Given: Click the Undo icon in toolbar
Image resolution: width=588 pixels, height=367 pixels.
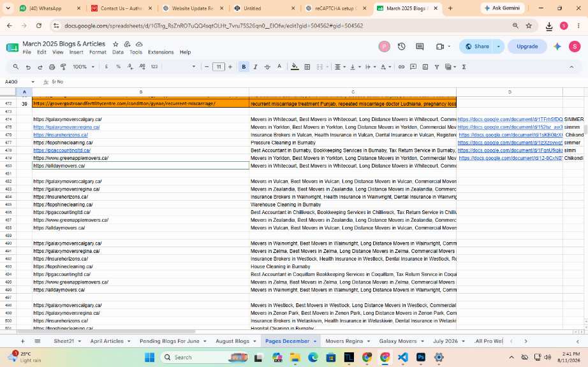Looking at the screenshot, I should click(x=28, y=67).
